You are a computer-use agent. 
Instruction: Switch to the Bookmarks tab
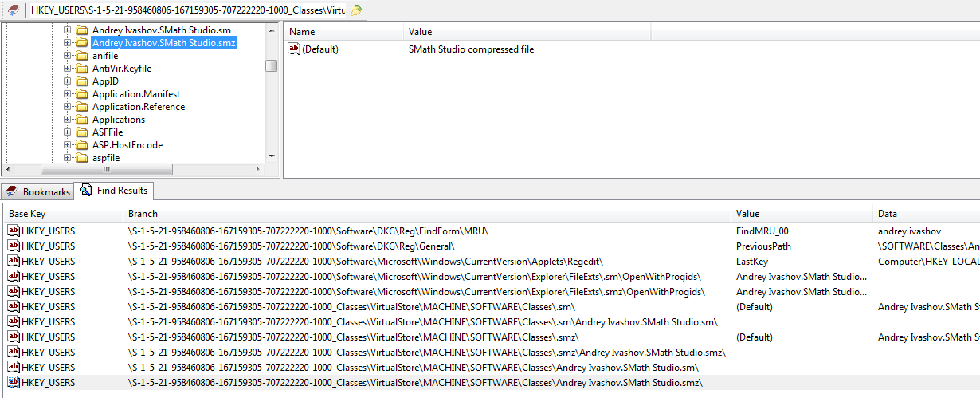[x=38, y=191]
